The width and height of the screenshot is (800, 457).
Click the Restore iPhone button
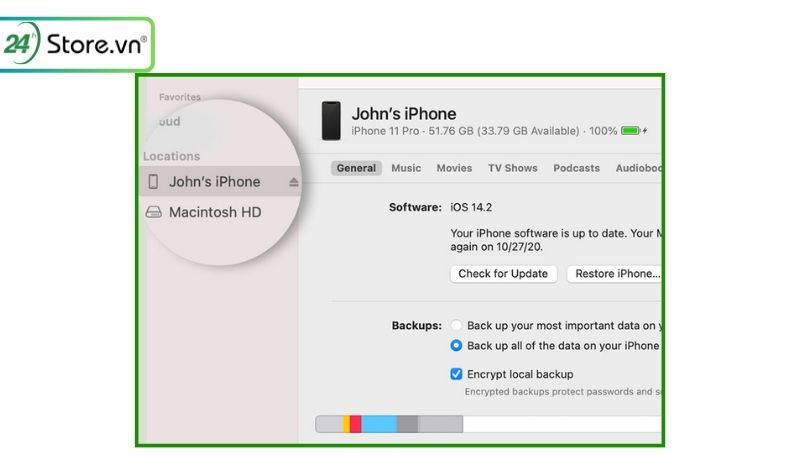click(x=614, y=274)
